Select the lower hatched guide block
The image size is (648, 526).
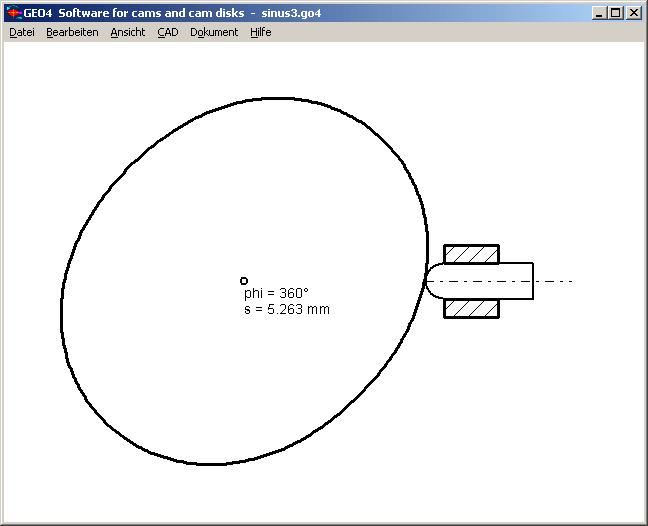471,309
